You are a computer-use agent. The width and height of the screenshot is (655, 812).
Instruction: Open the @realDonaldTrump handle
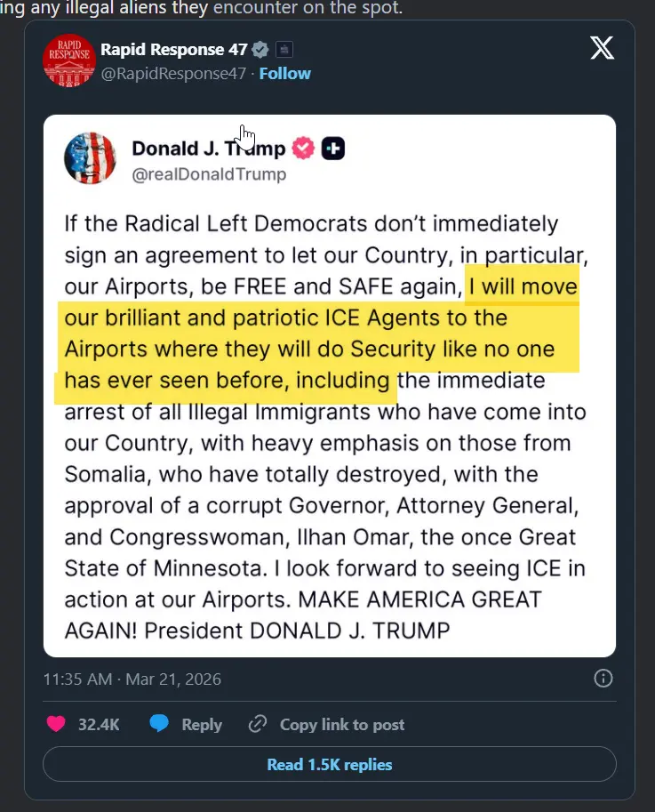click(209, 174)
